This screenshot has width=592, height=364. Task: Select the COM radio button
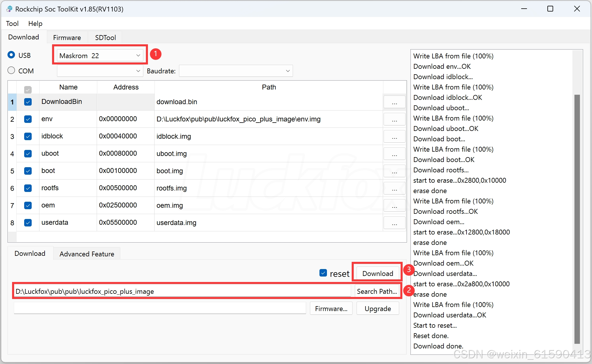(x=11, y=70)
